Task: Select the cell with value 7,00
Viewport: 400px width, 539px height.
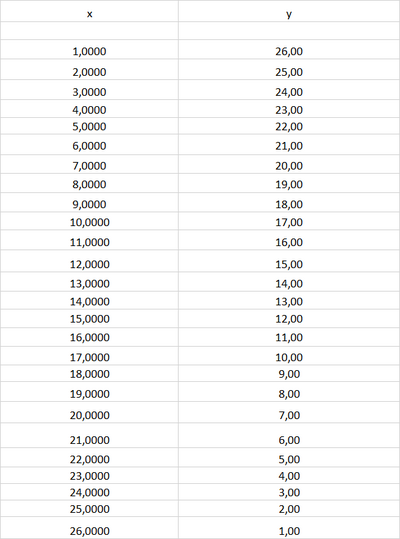Action: [289, 412]
